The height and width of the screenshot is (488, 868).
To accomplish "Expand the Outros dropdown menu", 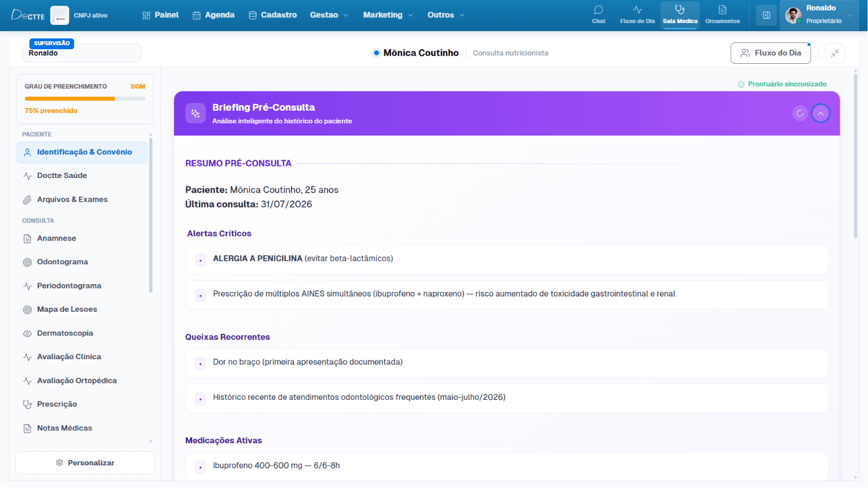I will 446,15.
